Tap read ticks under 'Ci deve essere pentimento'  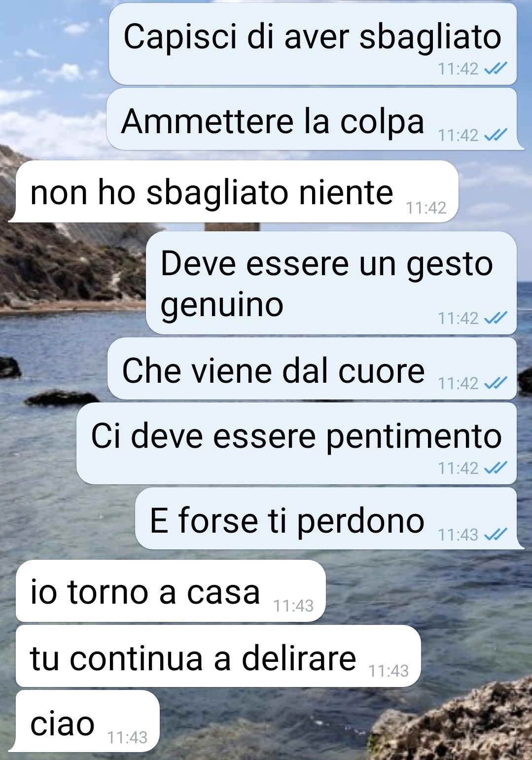point(496,468)
